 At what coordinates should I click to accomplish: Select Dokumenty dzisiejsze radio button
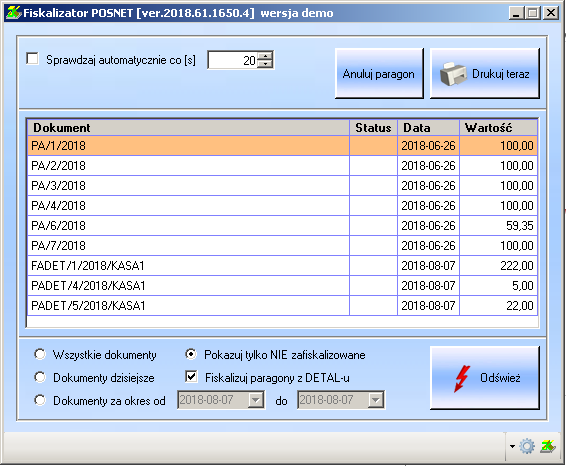40,377
